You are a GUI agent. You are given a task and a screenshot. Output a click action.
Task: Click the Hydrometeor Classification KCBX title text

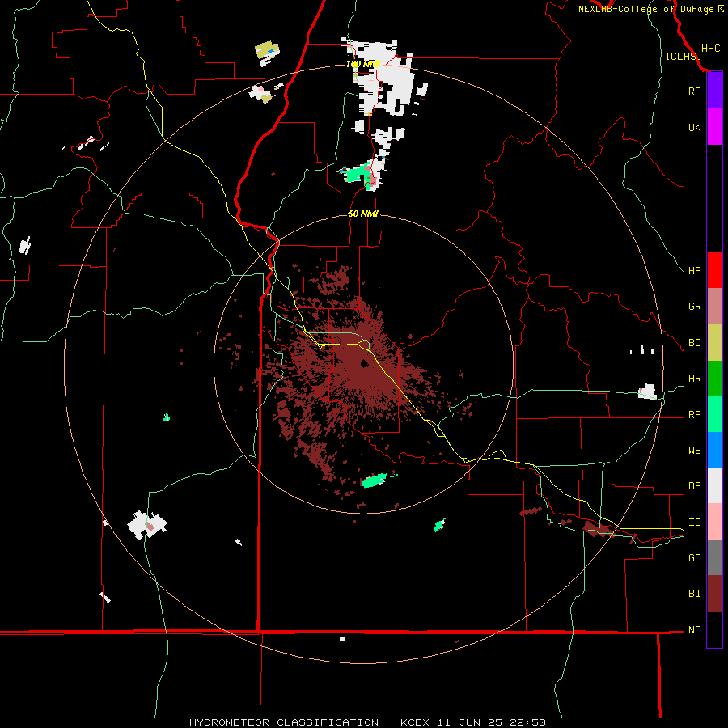(x=367, y=722)
